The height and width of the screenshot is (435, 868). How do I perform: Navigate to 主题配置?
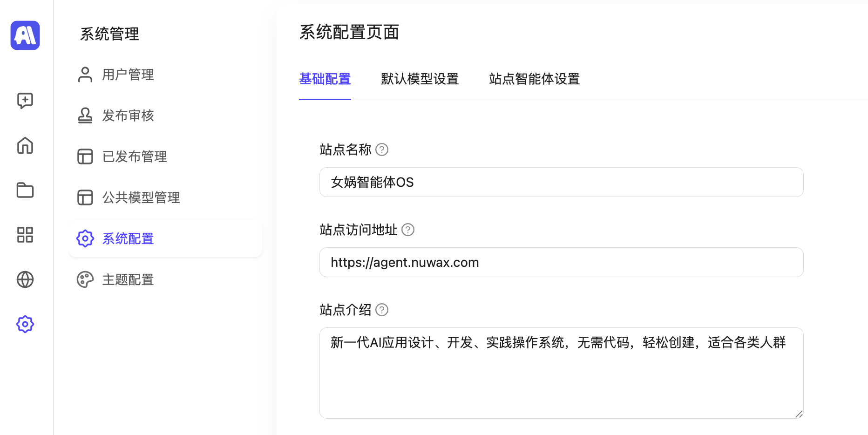128,279
